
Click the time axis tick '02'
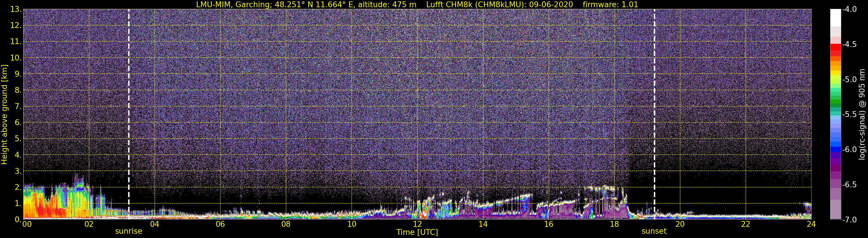tap(89, 224)
